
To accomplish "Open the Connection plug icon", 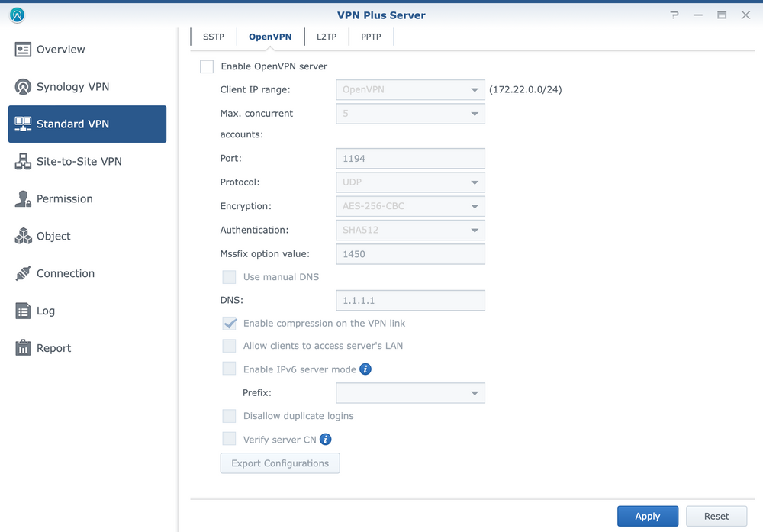I will (23, 273).
